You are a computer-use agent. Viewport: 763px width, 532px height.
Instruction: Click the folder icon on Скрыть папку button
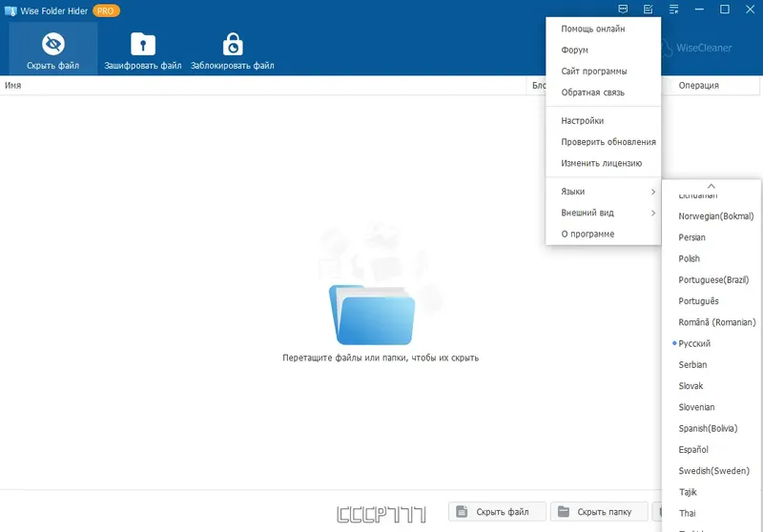pyautogui.click(x=564, y=512)
